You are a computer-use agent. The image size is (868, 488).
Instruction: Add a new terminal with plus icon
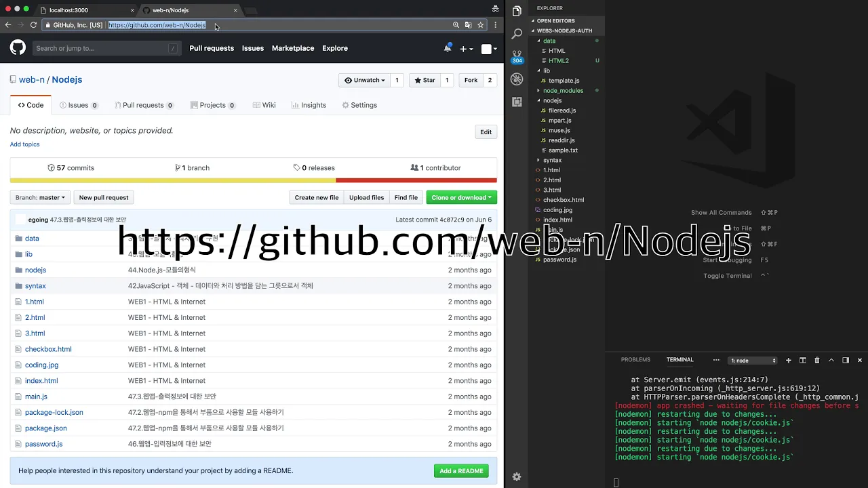click(x=788, y=360)
